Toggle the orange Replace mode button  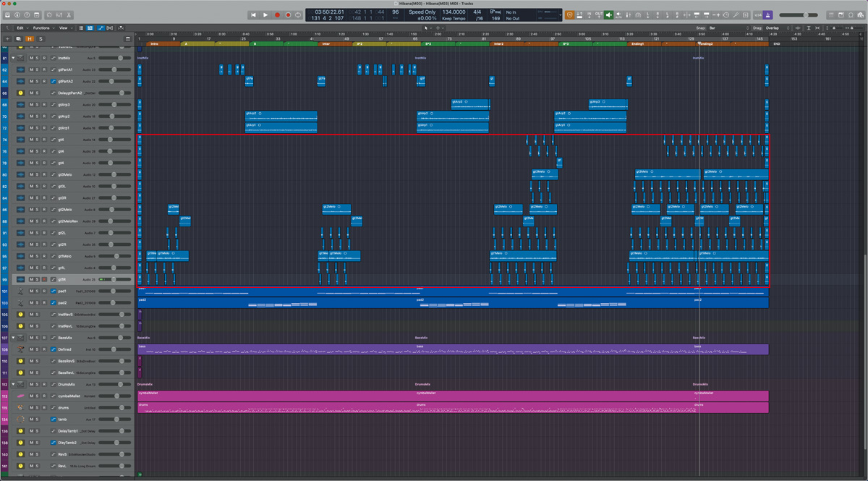point(569,15)
